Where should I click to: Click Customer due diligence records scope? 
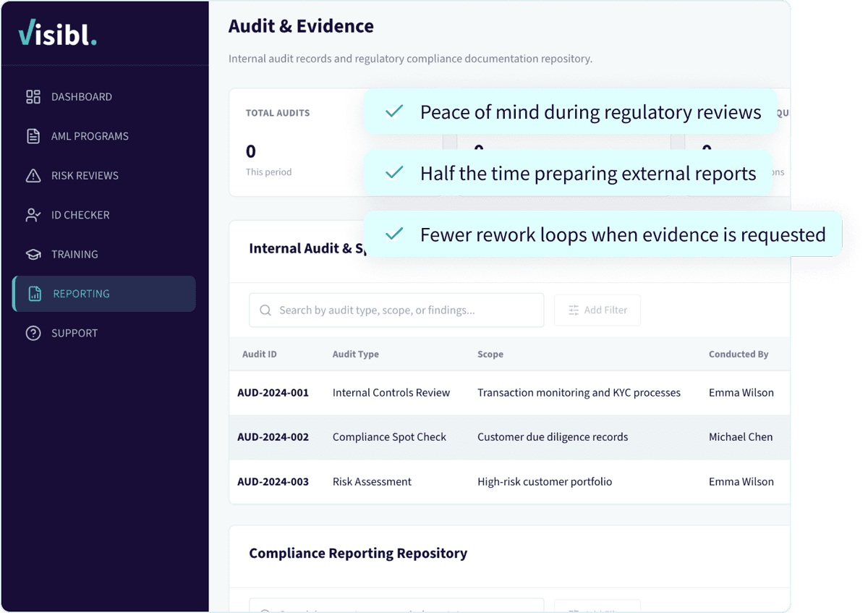(x=553, y=437)
